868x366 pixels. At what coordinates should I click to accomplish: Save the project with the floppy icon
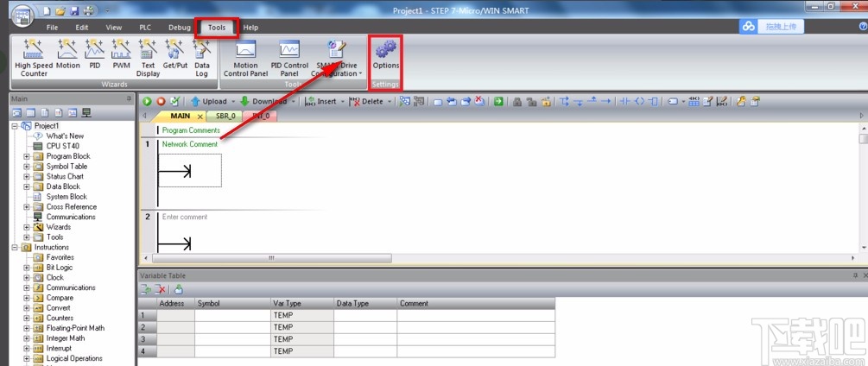pyautogui.click(x=74, y=10)
